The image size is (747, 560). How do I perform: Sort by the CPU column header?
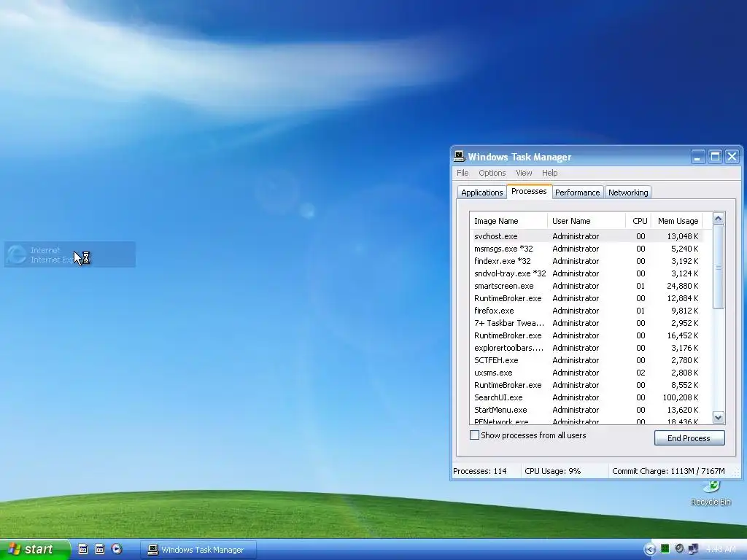coord(638,221)
